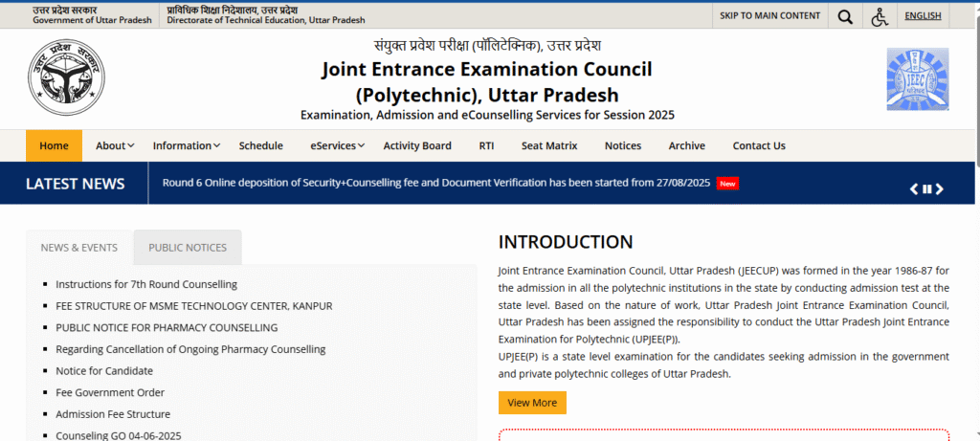Screen dimensions: 980x441
Task: Click the JEEC logo on the right
Action: pyautogui.click(x=918, y=80)
